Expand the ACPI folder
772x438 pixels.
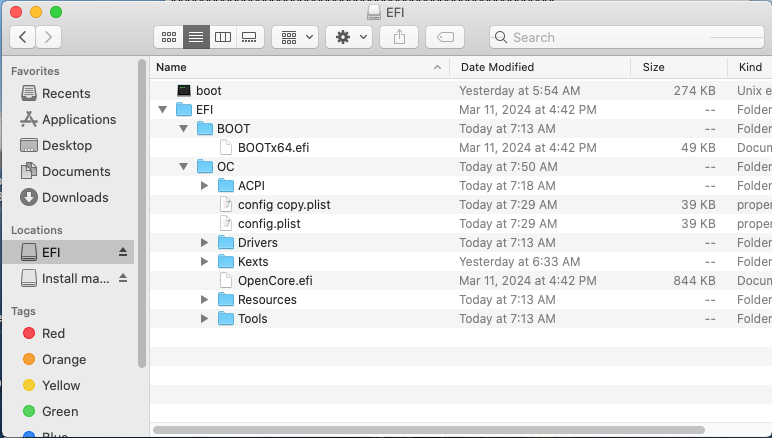coord(205,186)
